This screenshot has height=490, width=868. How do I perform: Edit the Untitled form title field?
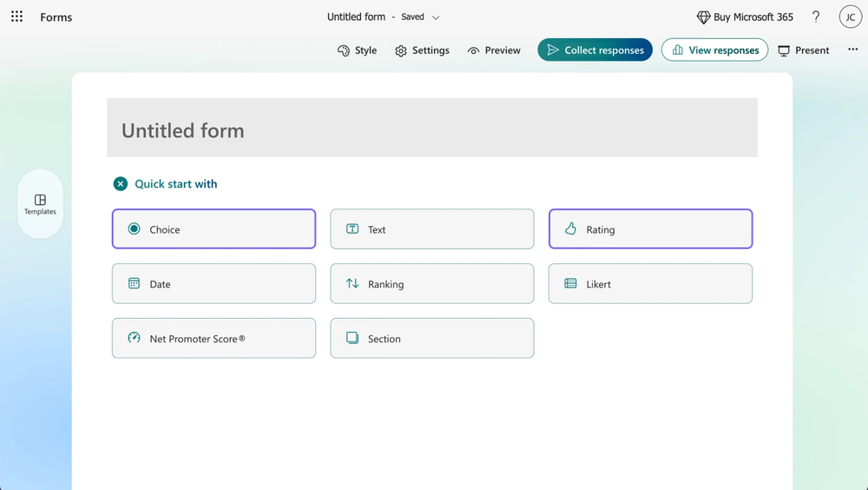(431, 130)
